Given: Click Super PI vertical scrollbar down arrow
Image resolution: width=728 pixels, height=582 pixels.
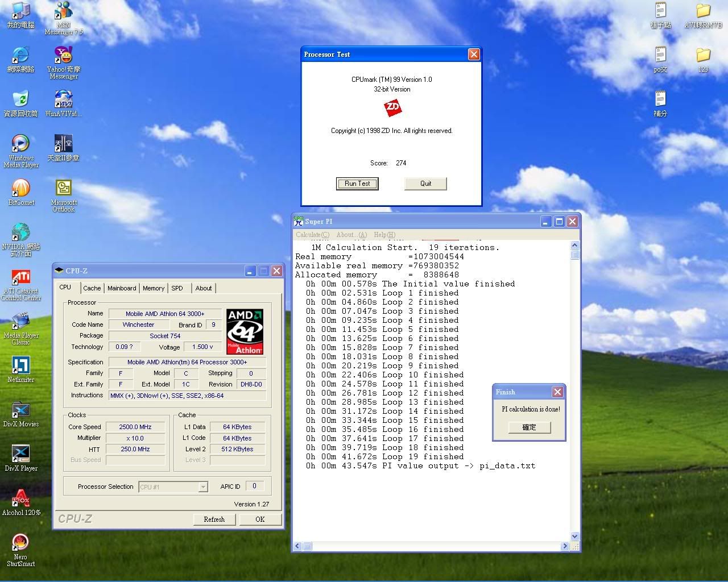Looking at the screenshot, I should (x=574, y=536).
